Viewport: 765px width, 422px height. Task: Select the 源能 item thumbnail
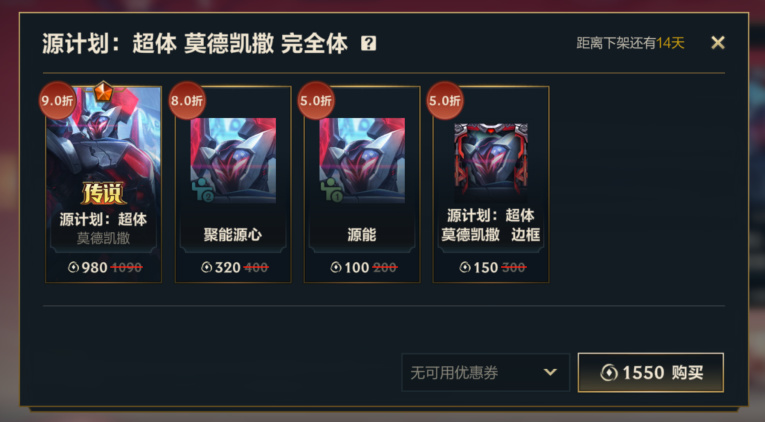click(362, 161)
